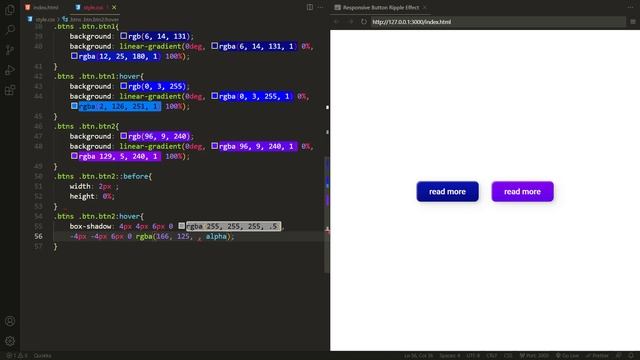Open color swatch for rgba(12, 25, 180, 1)
Screen dimensions: 640x360
[x=74, y=56]
